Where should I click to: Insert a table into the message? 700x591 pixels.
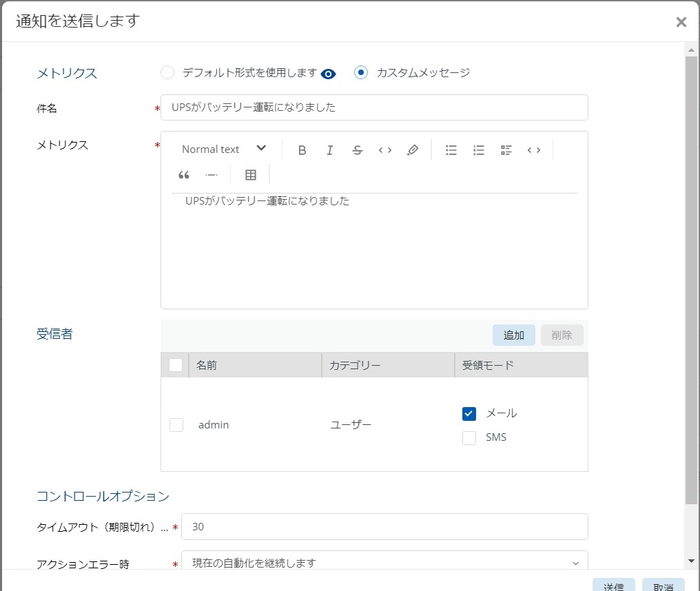(251, 175)
